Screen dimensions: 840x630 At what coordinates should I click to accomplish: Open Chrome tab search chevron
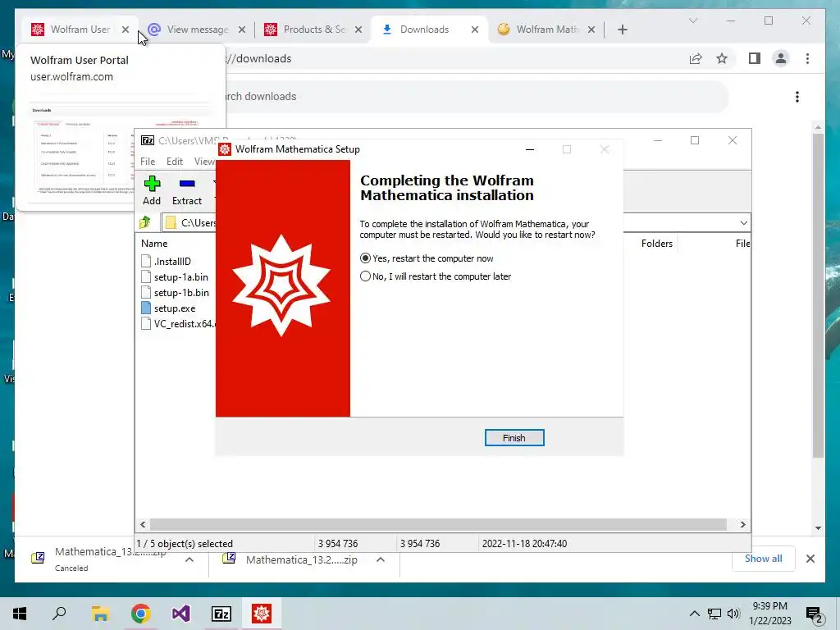pos(692,21)
